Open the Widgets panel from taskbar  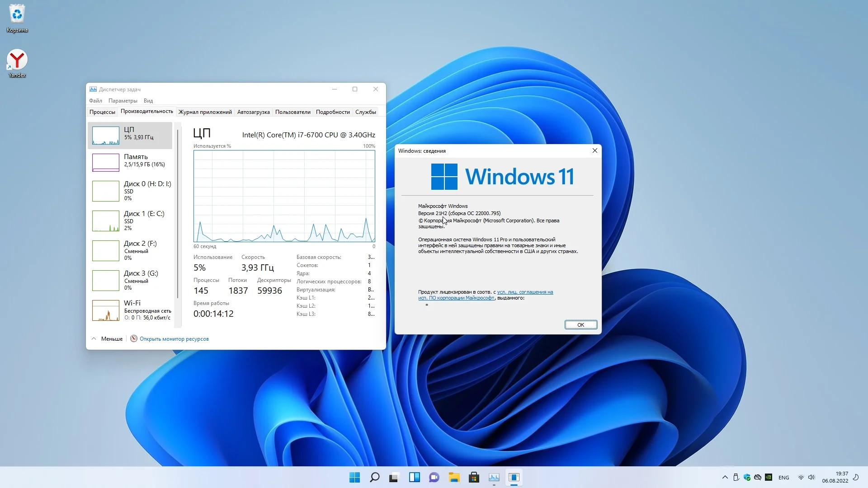click(414, 477)
